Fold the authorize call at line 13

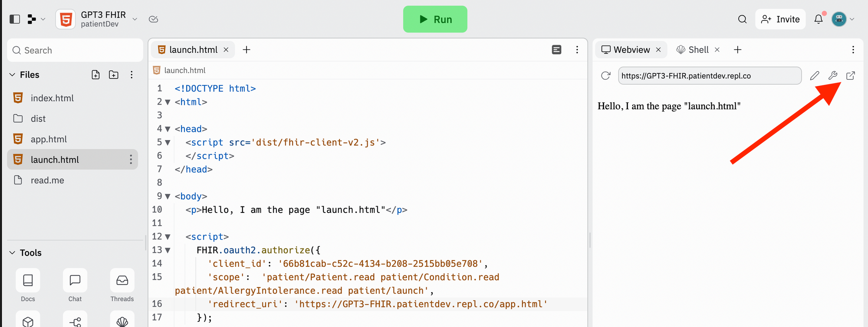click(x=168, y=250)
